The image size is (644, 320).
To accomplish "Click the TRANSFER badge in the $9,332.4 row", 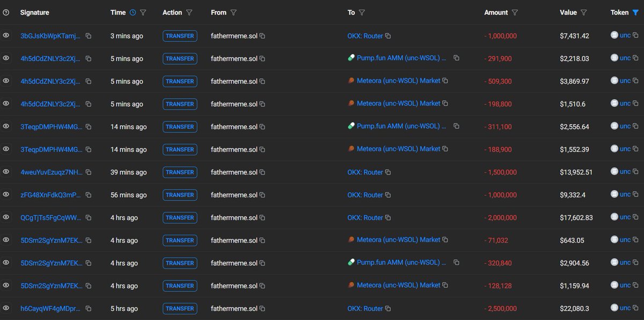I will (x=180, y=195).
